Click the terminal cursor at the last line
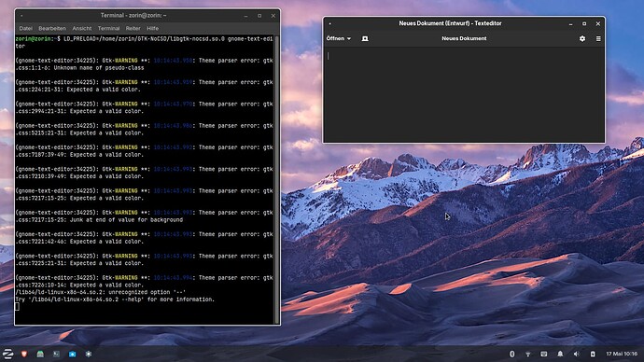The image size is (644, 362). pyautogui.click(x=17, y=307)
